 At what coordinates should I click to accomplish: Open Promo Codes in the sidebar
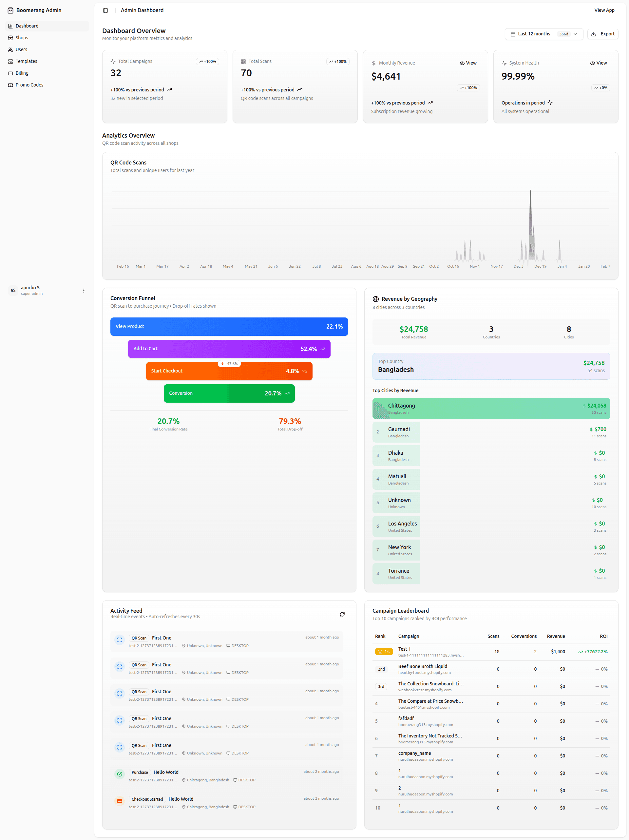(48, 85)
